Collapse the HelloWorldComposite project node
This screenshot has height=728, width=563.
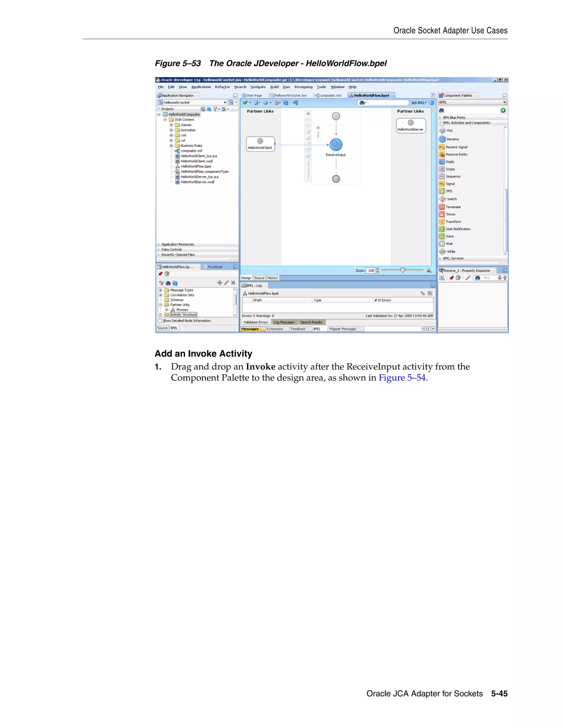click(x=159, y=114)
